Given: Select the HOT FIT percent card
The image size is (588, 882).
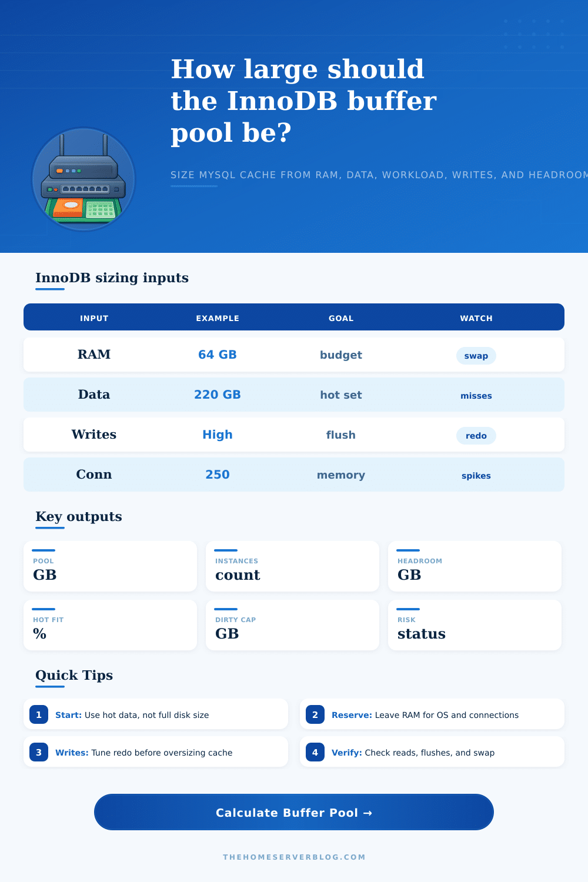Looking at the screenshot, I should coord(110,625).
